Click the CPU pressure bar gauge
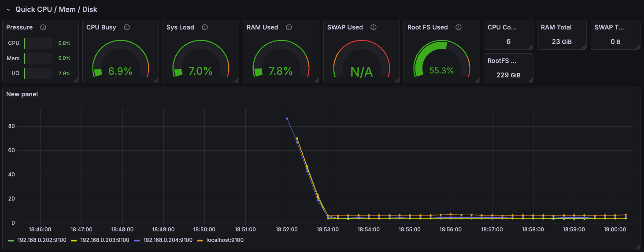Screen dimensions: 644x252 (38, 43)
